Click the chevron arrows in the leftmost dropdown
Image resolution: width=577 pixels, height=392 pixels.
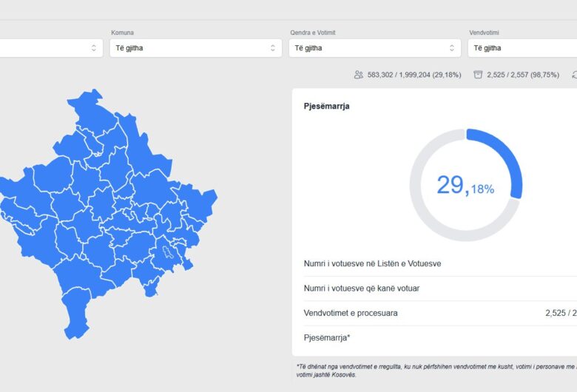[x=93, y=48]
